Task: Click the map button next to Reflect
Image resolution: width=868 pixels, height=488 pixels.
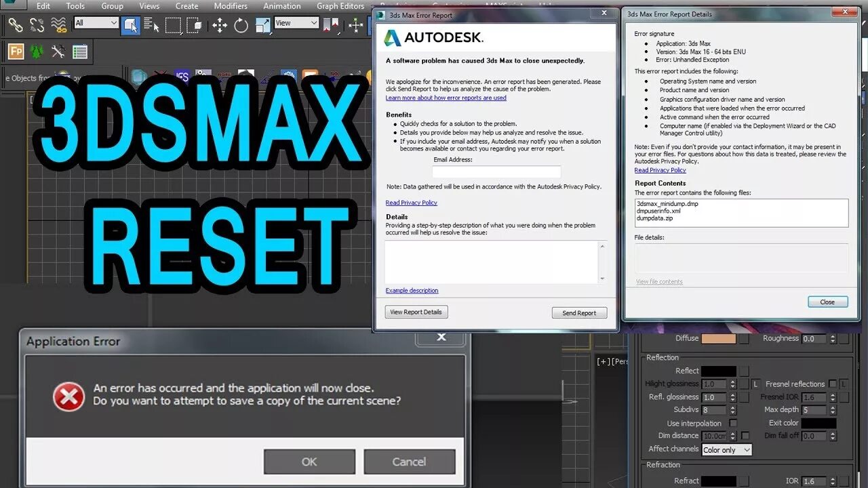Action: click(x=744, y=371)
